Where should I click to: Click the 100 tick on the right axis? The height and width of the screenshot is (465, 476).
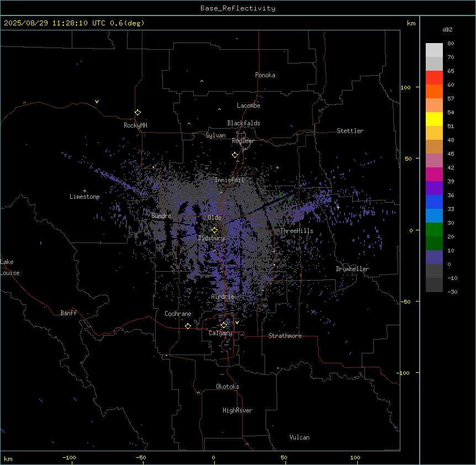point(405,87)
